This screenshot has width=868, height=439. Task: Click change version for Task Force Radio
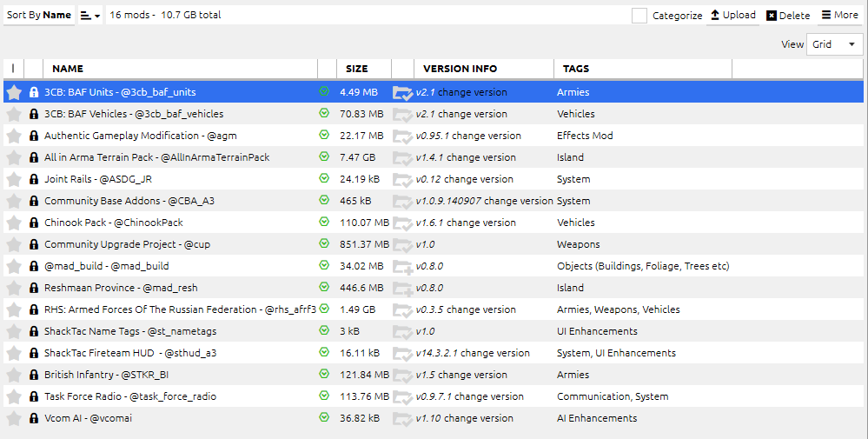click(x=489, y=397)
